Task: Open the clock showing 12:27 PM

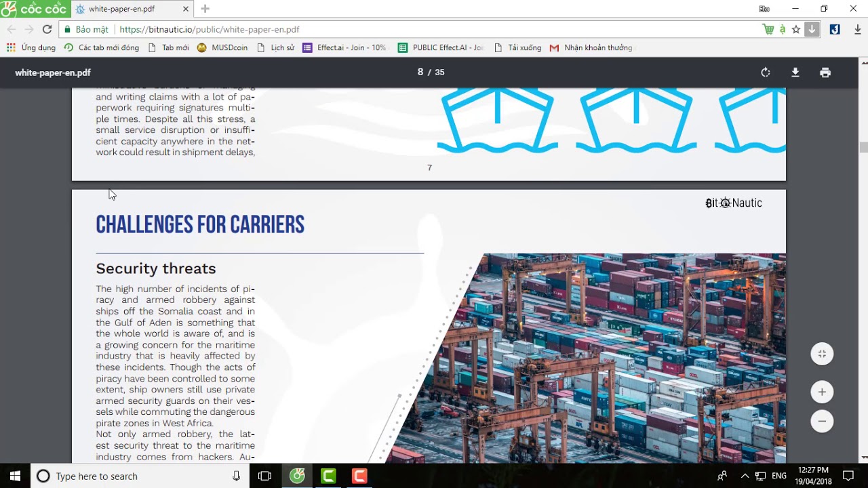Action: click(x=813, y=476)
